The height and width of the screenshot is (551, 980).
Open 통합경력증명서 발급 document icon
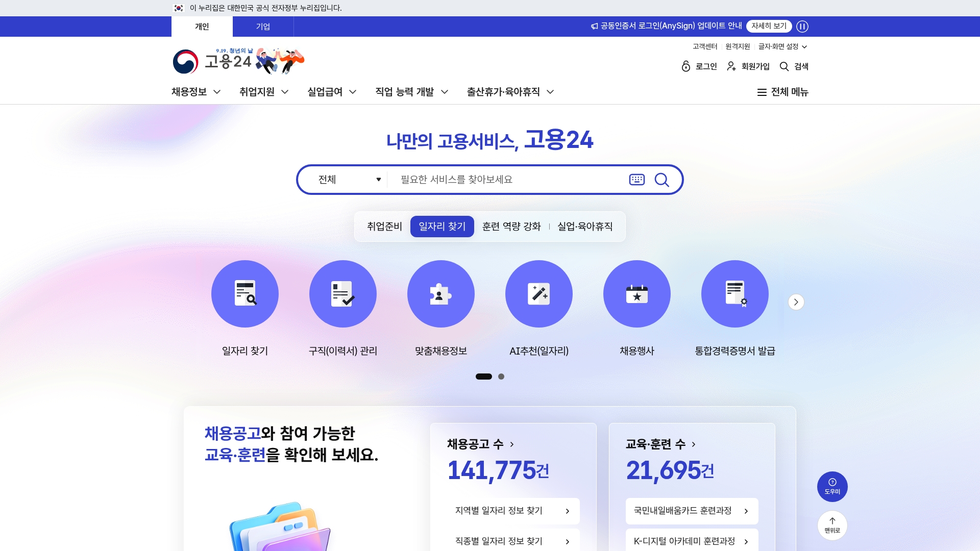pyautogui.click(x=735, y=294)
